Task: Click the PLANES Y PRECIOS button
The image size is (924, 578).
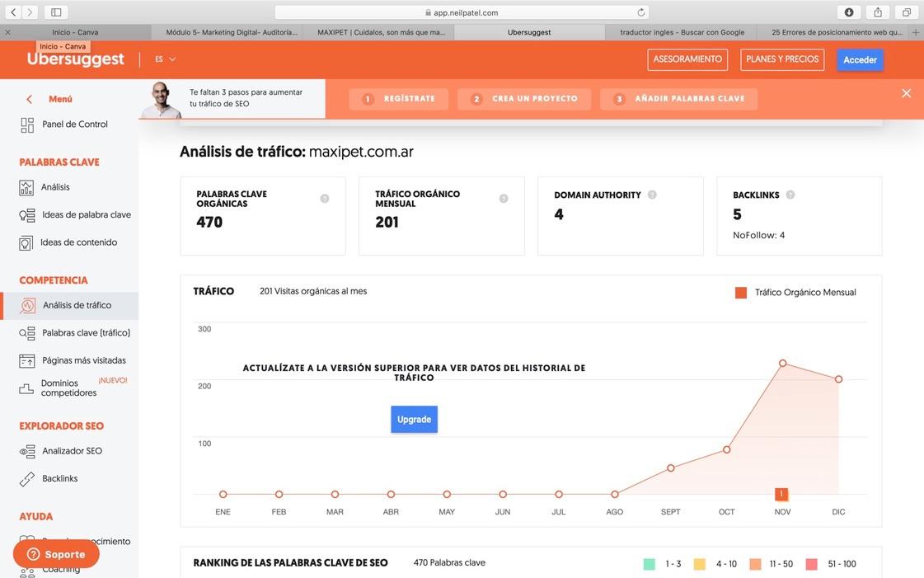Action: coord(782,59)
